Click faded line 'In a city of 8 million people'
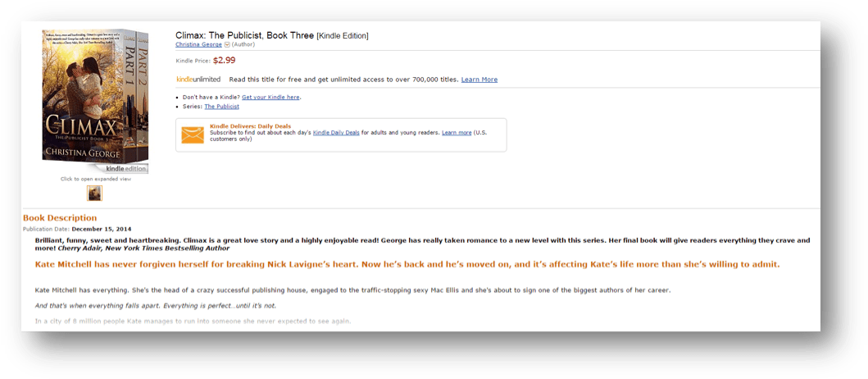 tap(193, 322)
